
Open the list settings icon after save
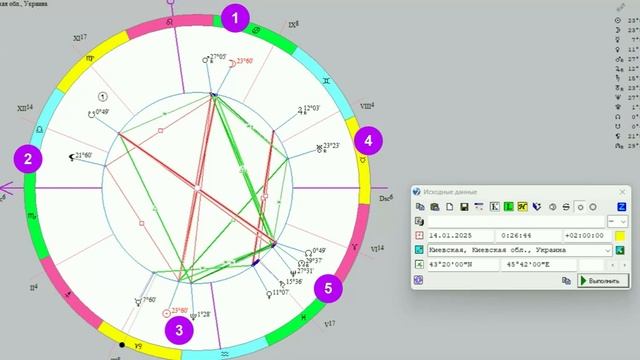click(x=479, y=207)
